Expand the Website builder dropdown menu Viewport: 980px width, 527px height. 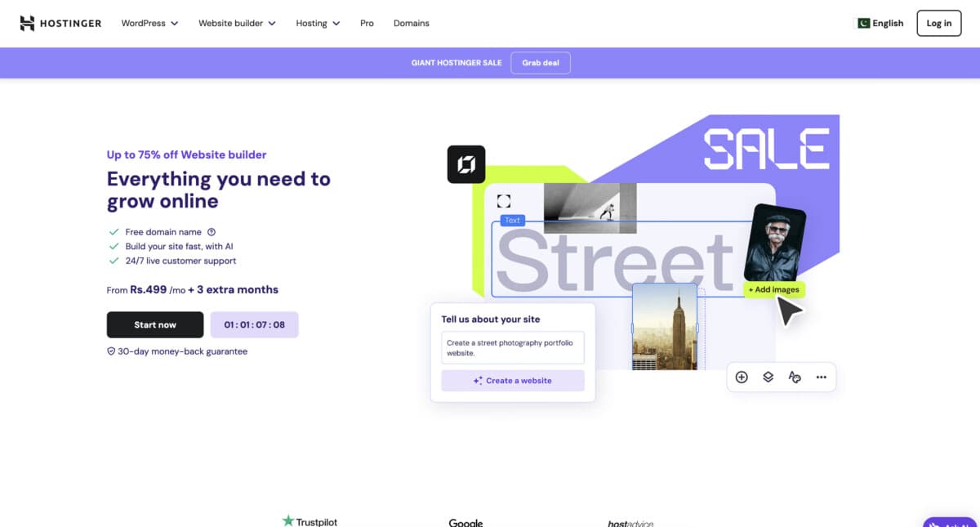click(237, 23)
